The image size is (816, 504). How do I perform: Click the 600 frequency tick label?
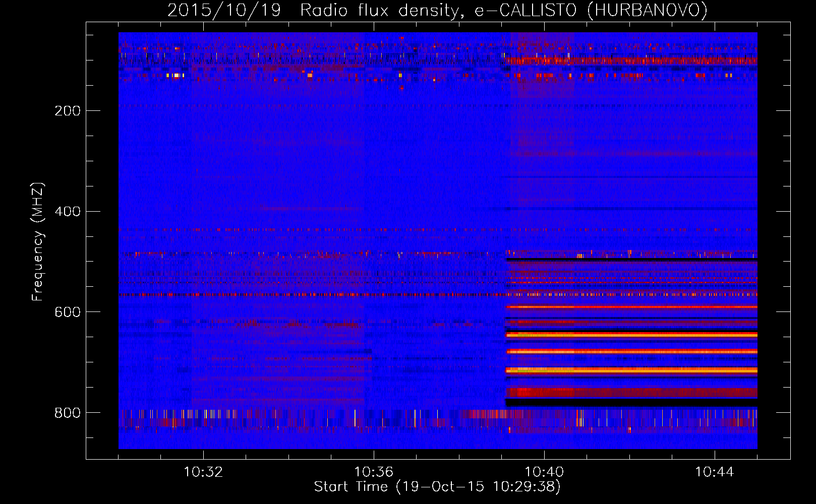pyautogui.click(x=68, y=312)
